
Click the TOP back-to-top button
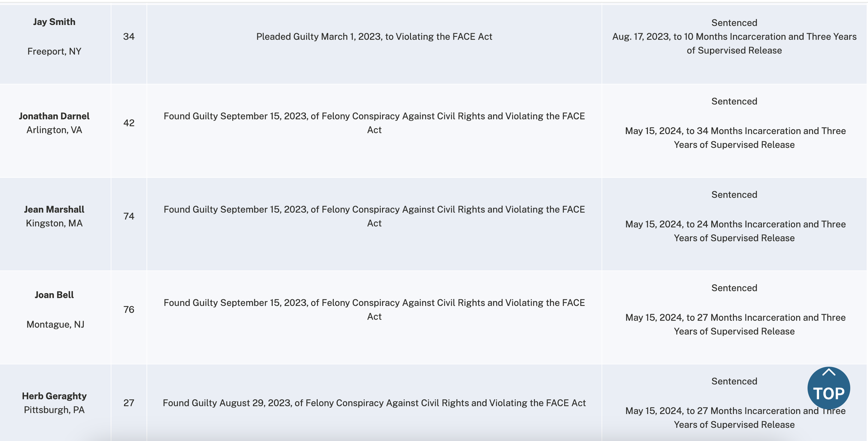pos(828,388)
